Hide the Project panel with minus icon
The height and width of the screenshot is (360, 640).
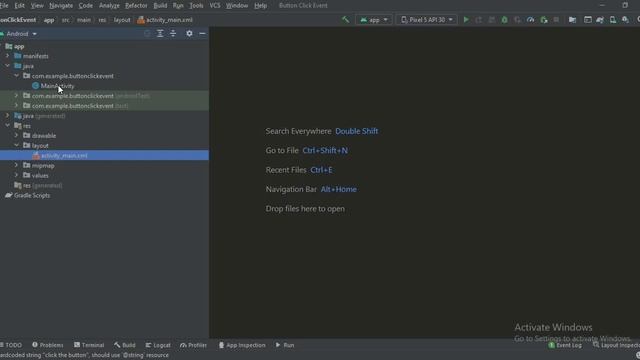[202, 34]
